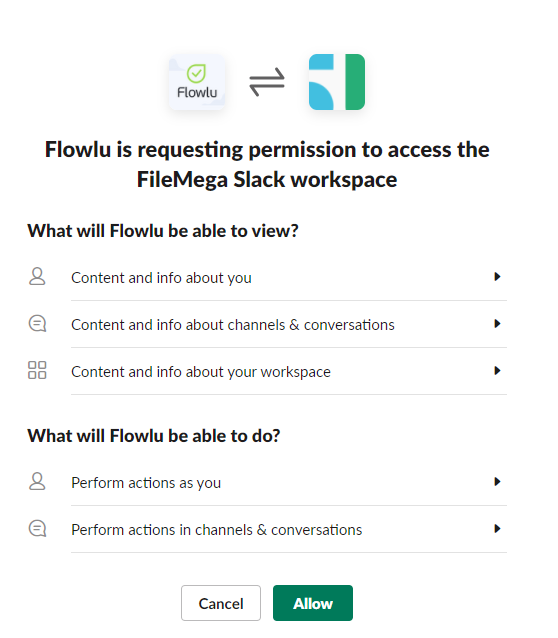Viewport: 558px width, 638px height.
Task: Click the Flowlu app logo
Action: [x=197, y=82]
